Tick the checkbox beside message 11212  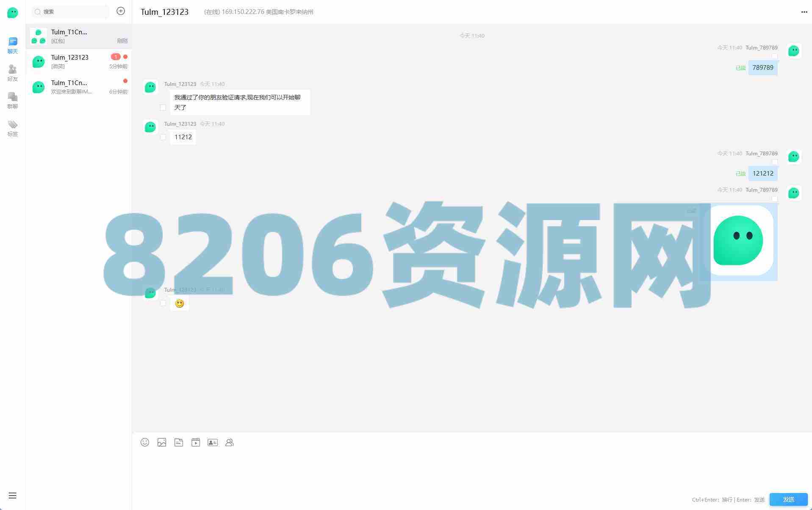[163, 137]
